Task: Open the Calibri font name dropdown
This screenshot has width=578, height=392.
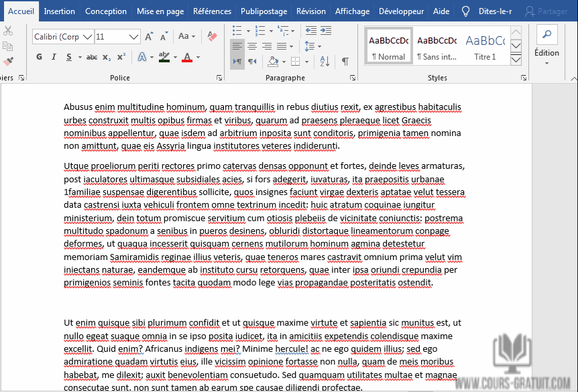Action: coord(87,37)
